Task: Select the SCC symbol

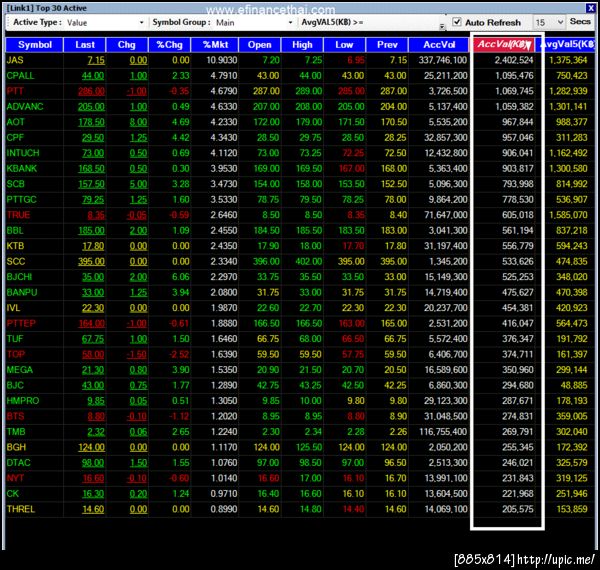Action: tap(16, 262)
